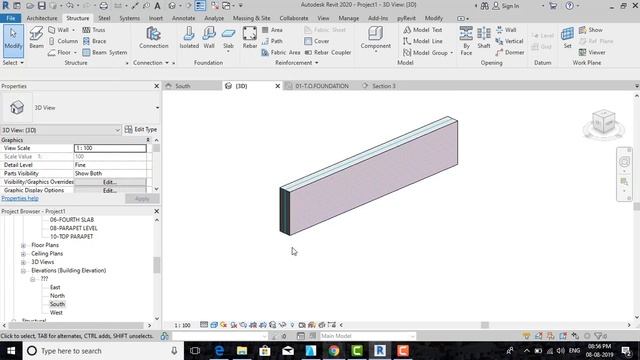This screenshot has width=640, height=360.
Task: Select Area reinforcement tool
Action: (x=272, y=30)
